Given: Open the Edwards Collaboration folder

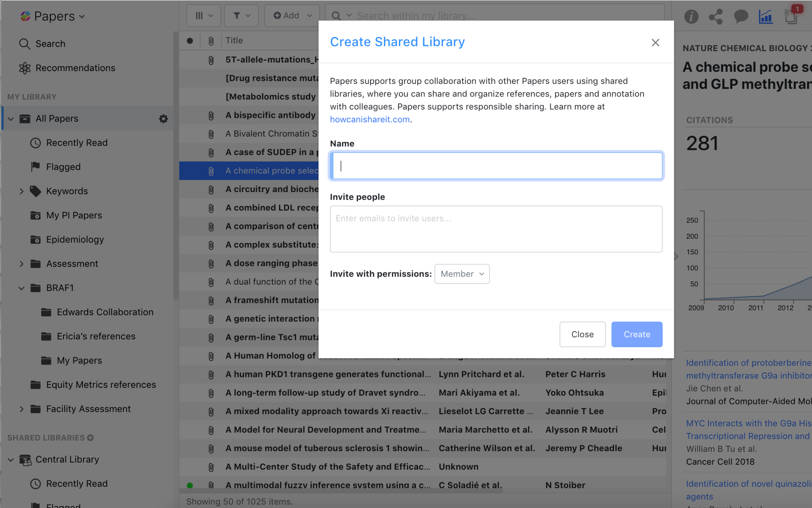Looking at the screenshot, I should [105, 312].
